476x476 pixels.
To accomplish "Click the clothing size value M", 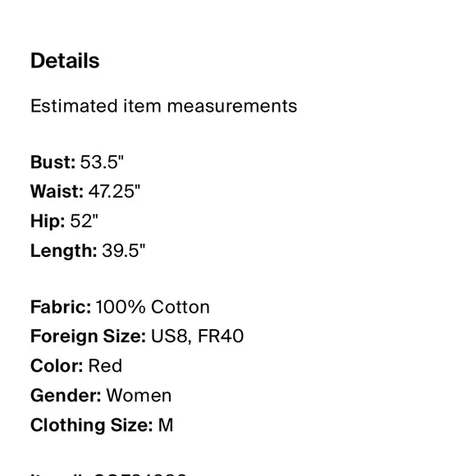I will coord(166,424).
